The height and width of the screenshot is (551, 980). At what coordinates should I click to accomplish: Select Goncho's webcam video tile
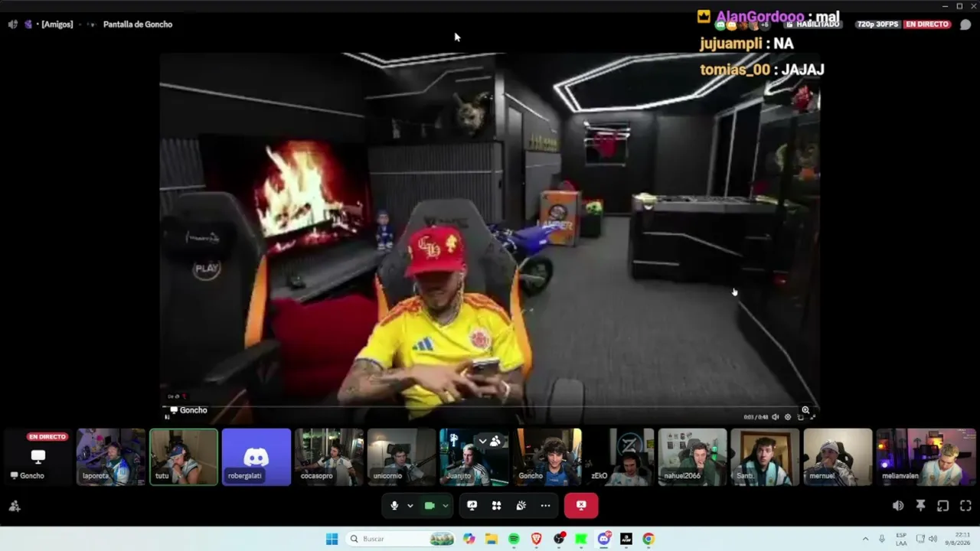coord(547,457)
